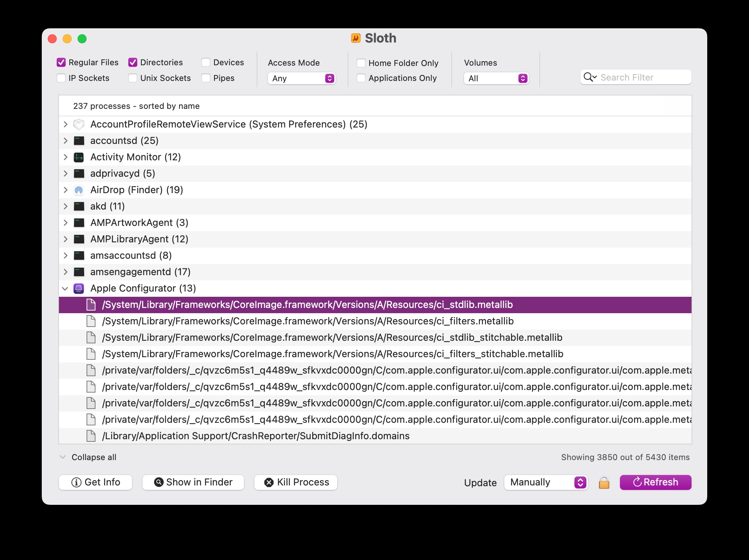Click the Sloth app icon in title bar
Viewport: 749px width, 560px height.
(x=356, y=38)
